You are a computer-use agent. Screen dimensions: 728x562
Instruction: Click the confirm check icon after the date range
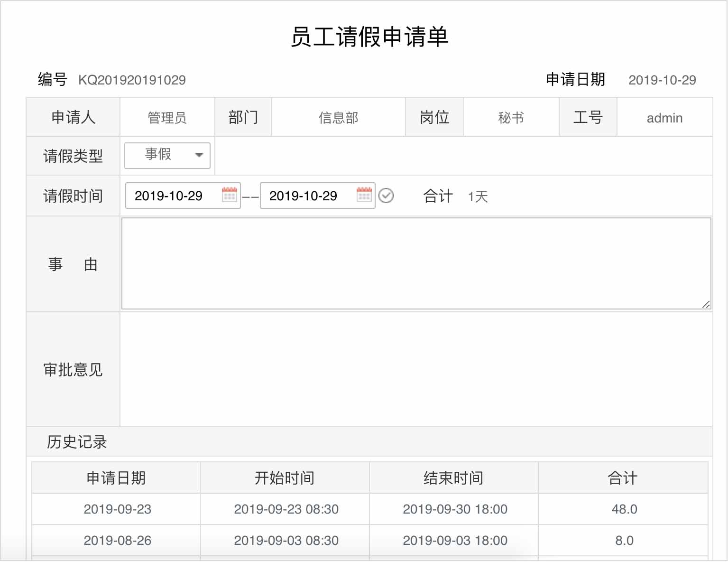pos(387,195)
